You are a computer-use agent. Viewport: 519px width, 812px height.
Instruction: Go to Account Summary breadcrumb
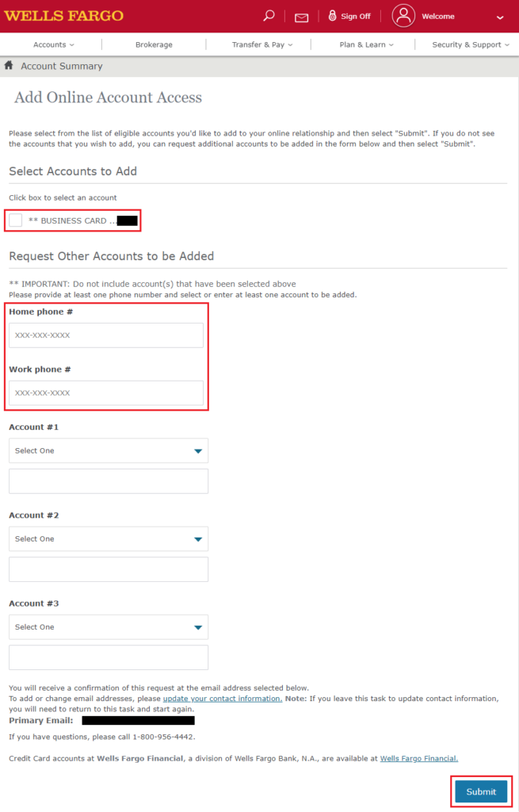[x=62, y=66]
